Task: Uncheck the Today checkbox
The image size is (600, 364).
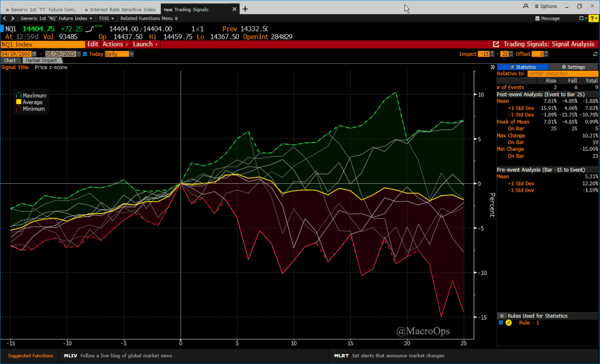Action: coord(85,54)
